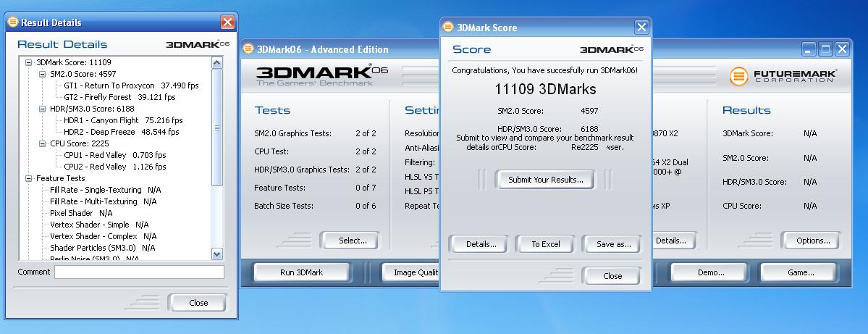The width and height of the screenshot is (868, 334).
Task: Maximize the 3DMark06 main window
Action: [825, 49]
